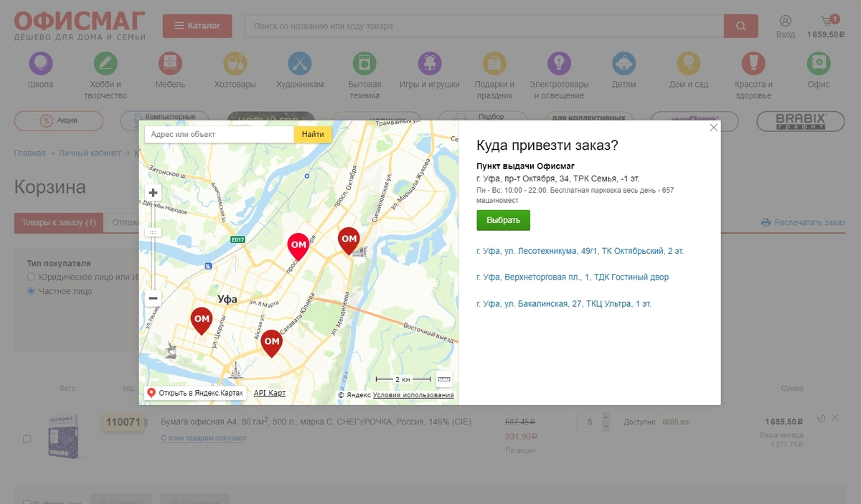Tick the checkbox beside the Снегурочка paper item
The height and width of the screenshot is (504, 861).
point(27,439)
